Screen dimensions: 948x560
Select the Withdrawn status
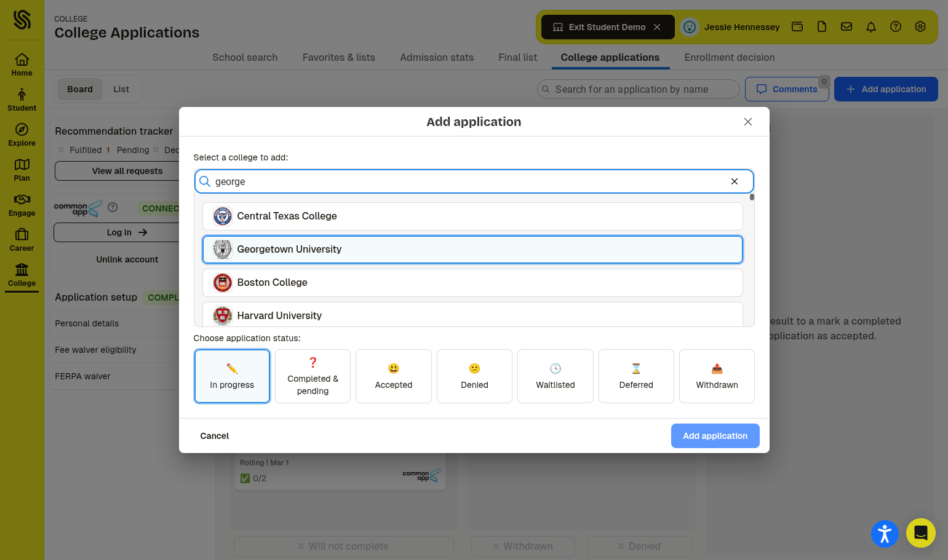coord(717,376)
